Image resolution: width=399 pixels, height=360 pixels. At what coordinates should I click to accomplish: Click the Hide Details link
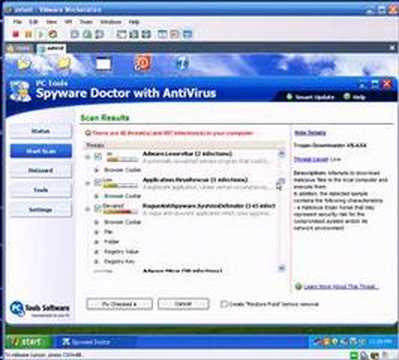[x=310, y=133]
